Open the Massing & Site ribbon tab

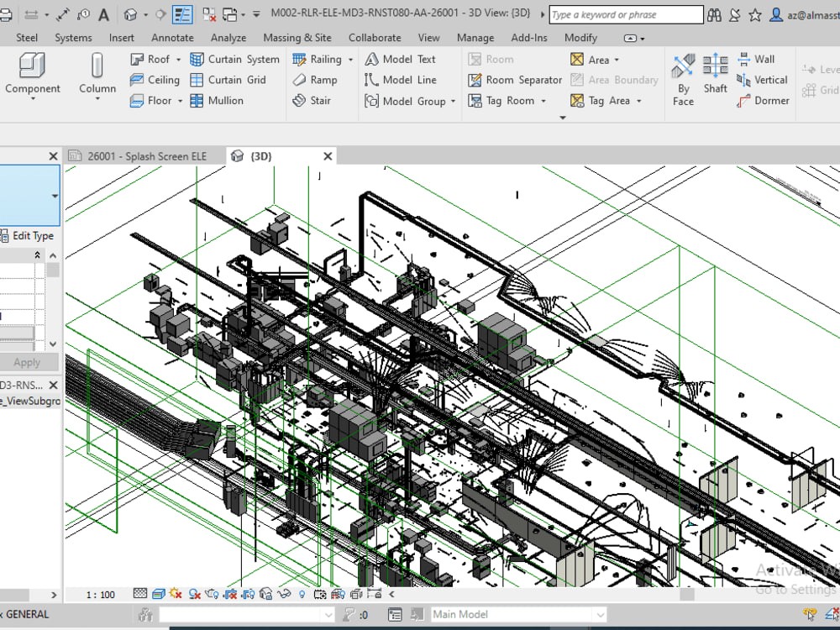click(297, 37)
